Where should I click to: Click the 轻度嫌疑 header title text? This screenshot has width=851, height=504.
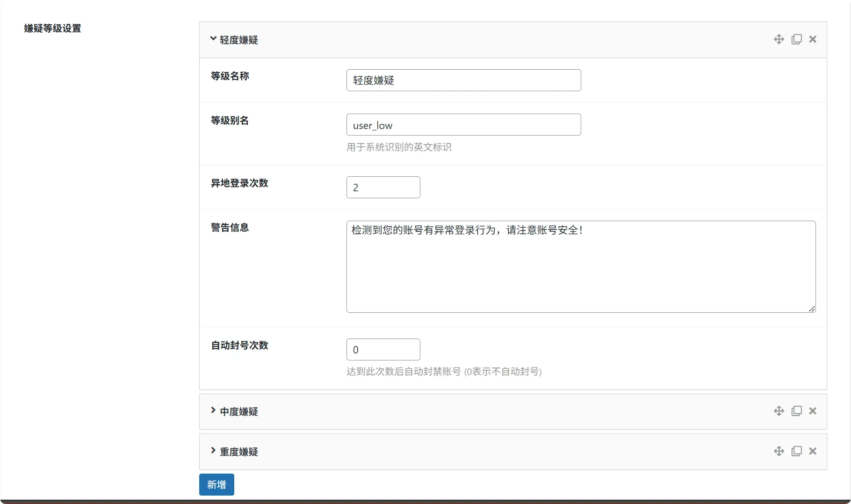239,40
